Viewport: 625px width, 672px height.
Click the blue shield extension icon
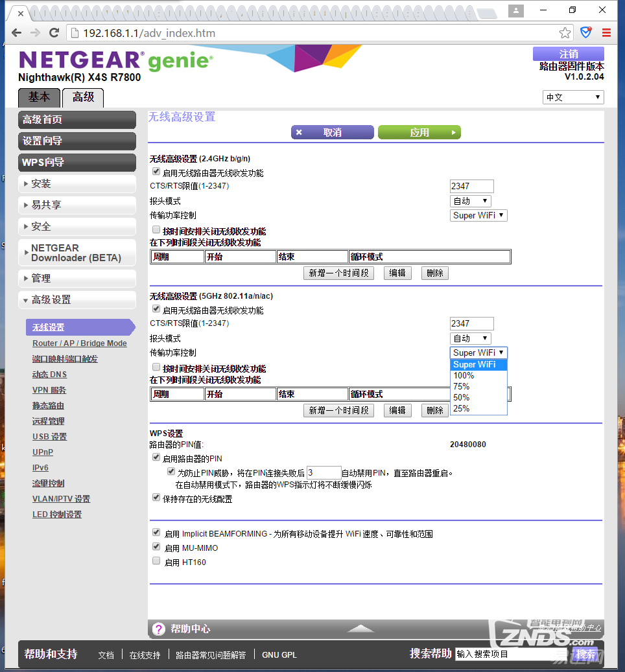[586, 33]
